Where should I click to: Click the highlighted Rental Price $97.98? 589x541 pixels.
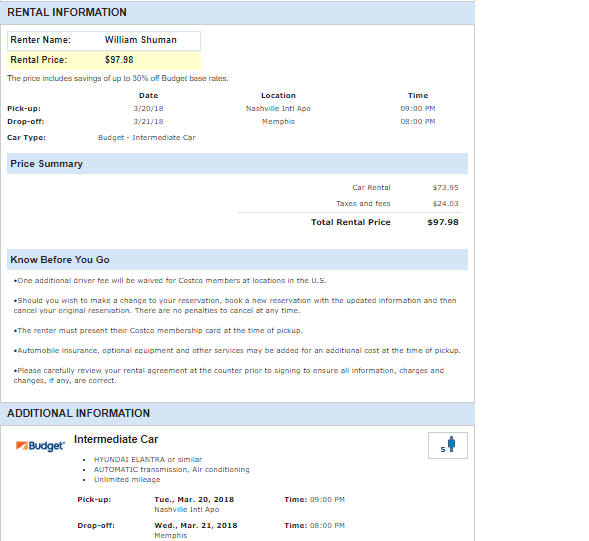[x=104, y=60]
